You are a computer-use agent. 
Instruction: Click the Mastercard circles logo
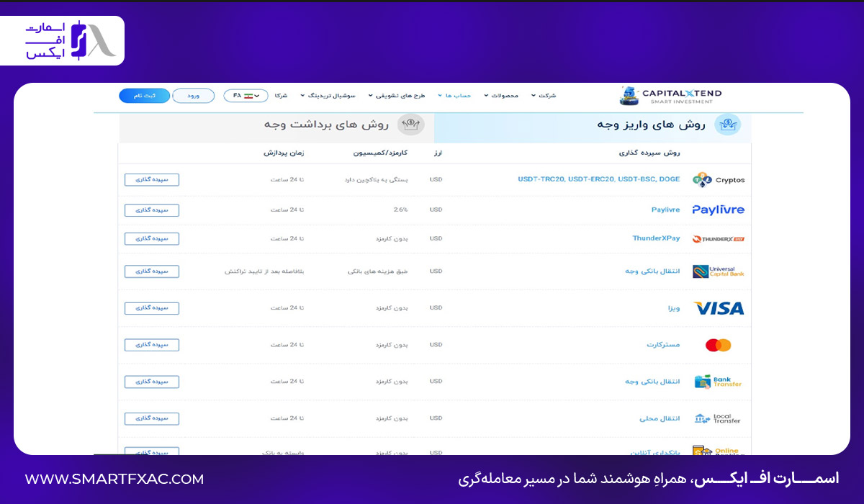(x=719, y=345)
